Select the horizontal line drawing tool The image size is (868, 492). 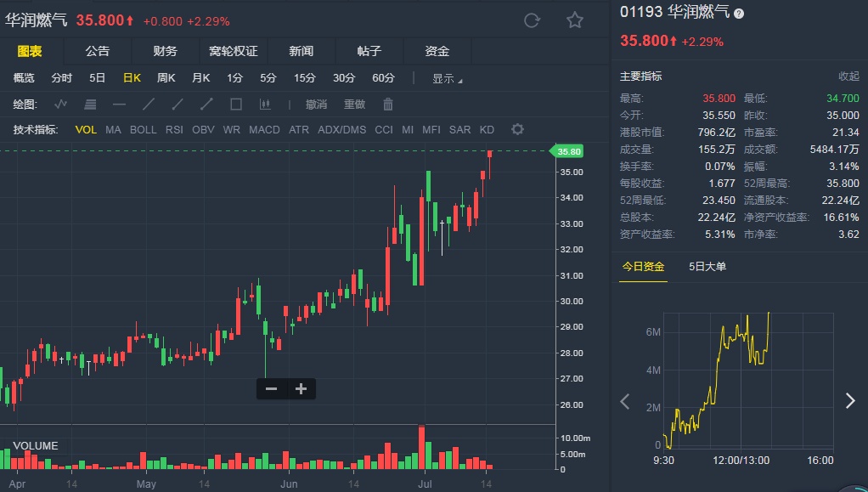[119, 105]
